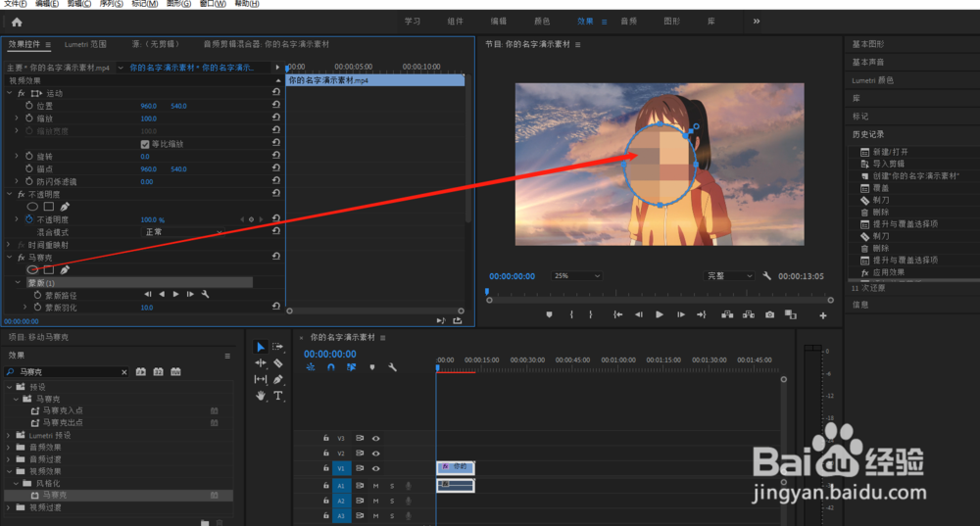Toggle 不透明度 stopwatch animation

[28, 219]
